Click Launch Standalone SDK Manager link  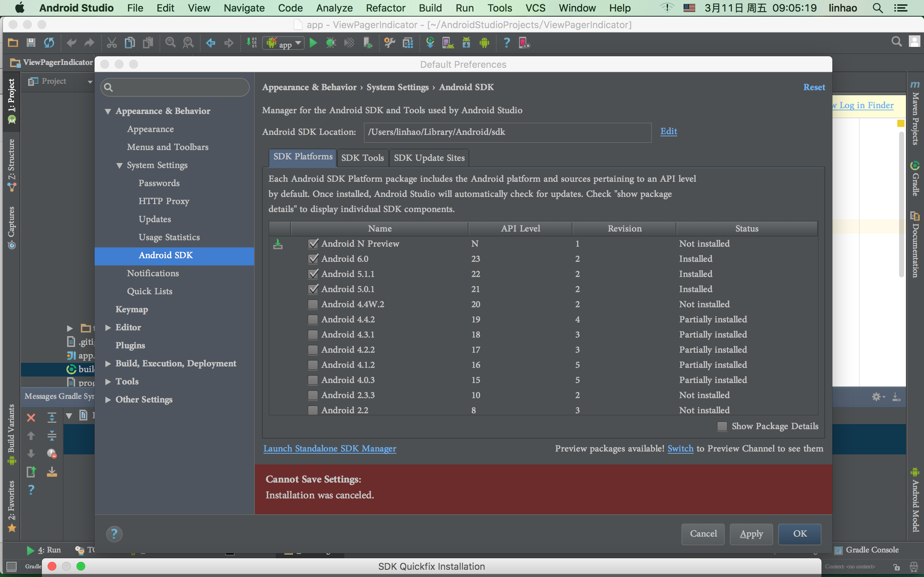(330, 448)
